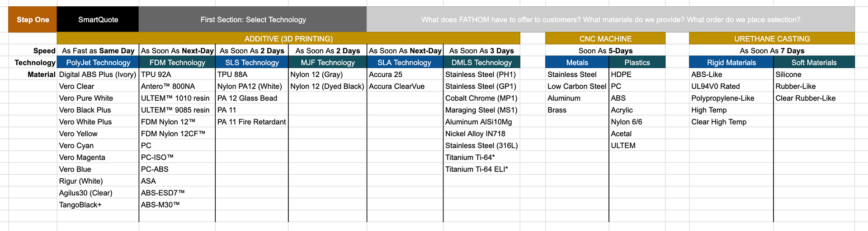Viewport: 868px width, 231px height.
Task: Select the 'Agilus30 (Clear)' cell
Action: 98,193
